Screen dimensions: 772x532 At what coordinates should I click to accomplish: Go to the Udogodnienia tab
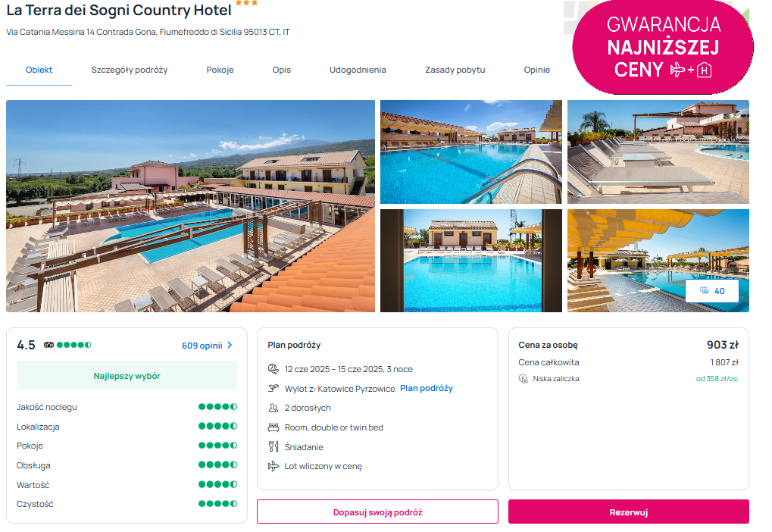click(x=358, y=70)
